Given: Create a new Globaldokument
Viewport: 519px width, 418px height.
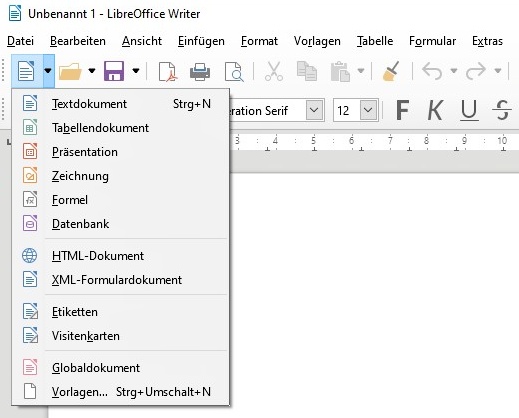Looking at the screenshot, I should (x=121, y=368).
